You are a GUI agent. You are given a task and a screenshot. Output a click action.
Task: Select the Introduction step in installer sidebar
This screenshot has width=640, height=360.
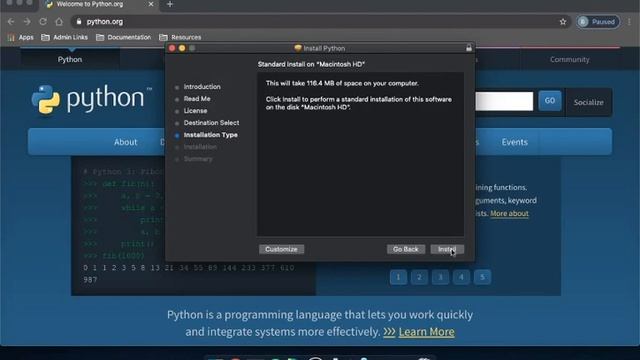pos(202,87)
